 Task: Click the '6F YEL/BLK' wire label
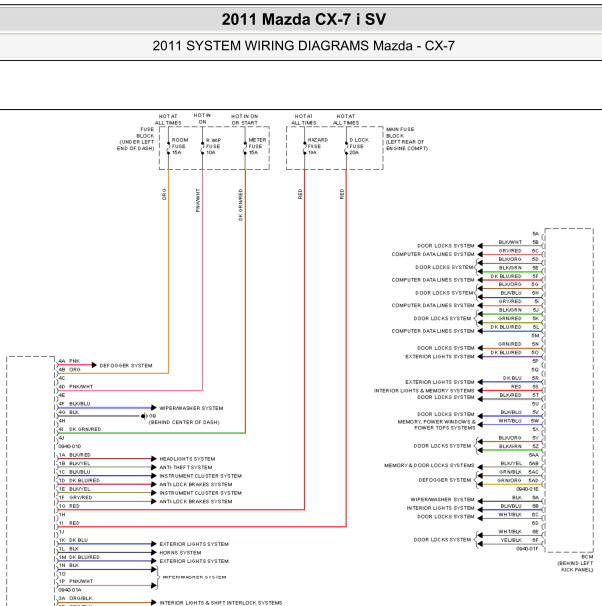coord(519,540)
